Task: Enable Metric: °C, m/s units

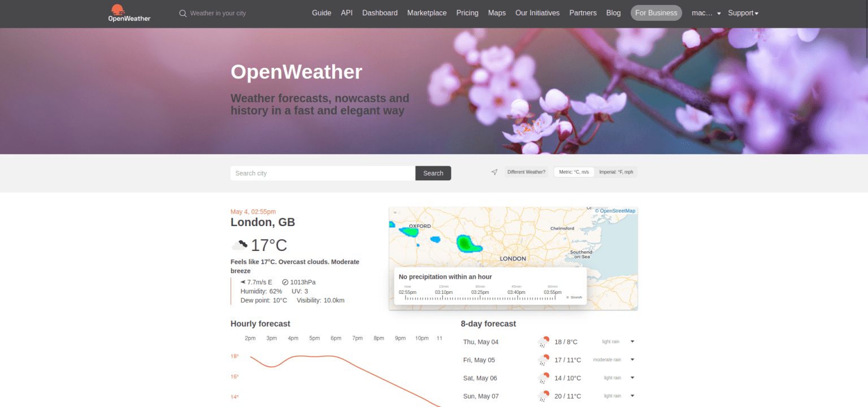Action: pyautogui.click(x=574, y=172)
